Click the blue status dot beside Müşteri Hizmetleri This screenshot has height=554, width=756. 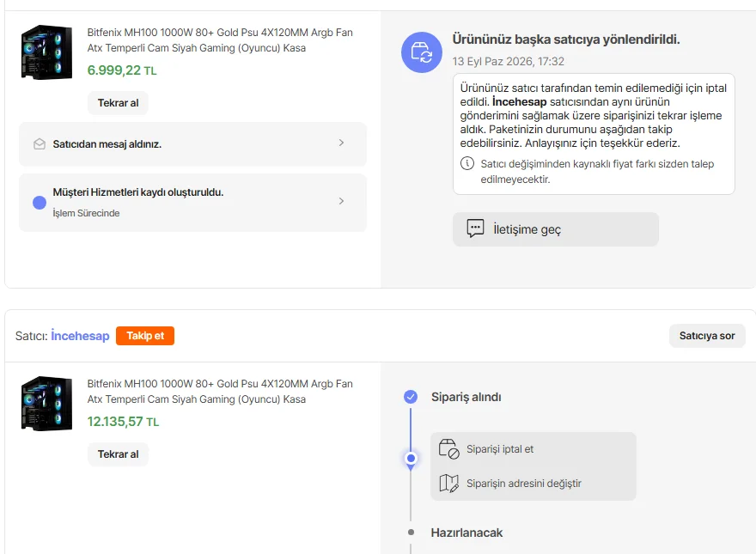click(x=40, y=203)
